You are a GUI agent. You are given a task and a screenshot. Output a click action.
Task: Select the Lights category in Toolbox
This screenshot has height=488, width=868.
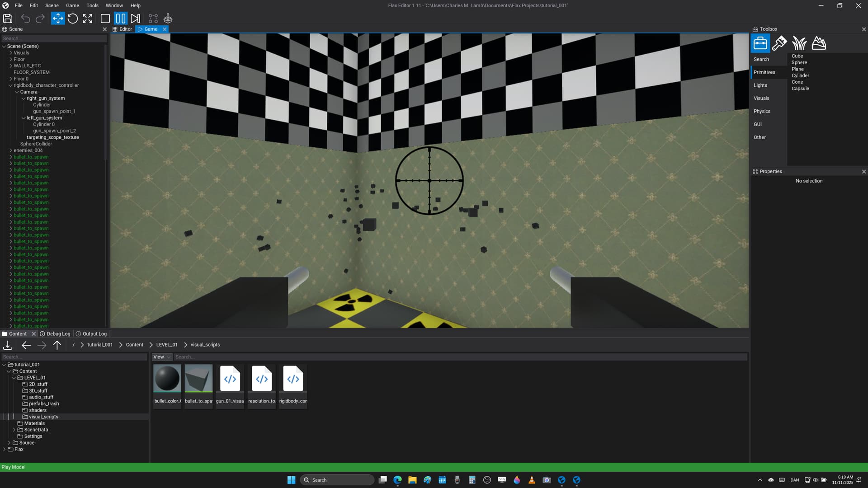760,85
